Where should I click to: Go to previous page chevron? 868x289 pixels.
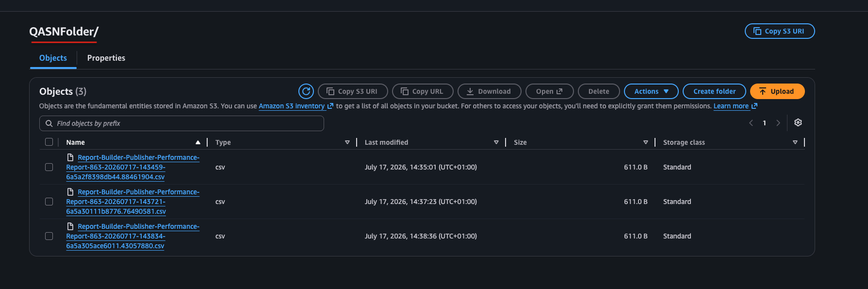click(x=751, y=123)
